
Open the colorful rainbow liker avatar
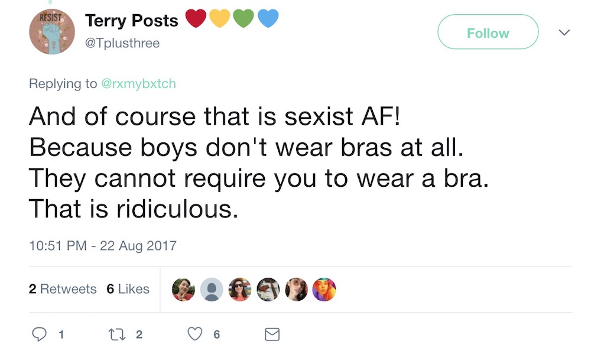pyautogui.click(x=324, y=290)
